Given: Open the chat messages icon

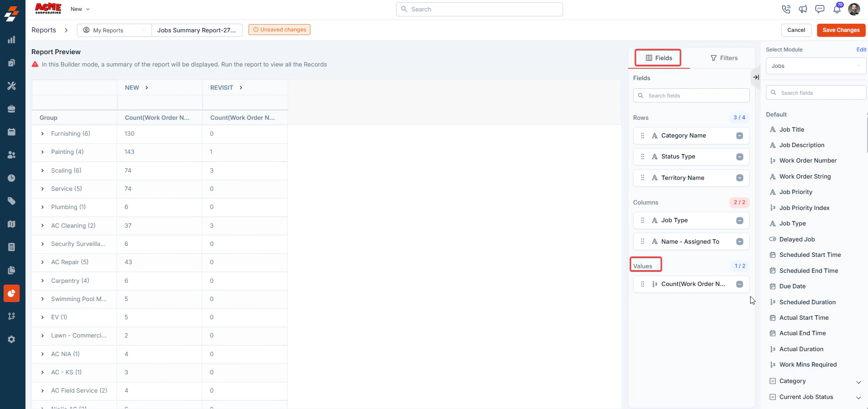Looking at the screenshot, I should [x=820, y=9].
